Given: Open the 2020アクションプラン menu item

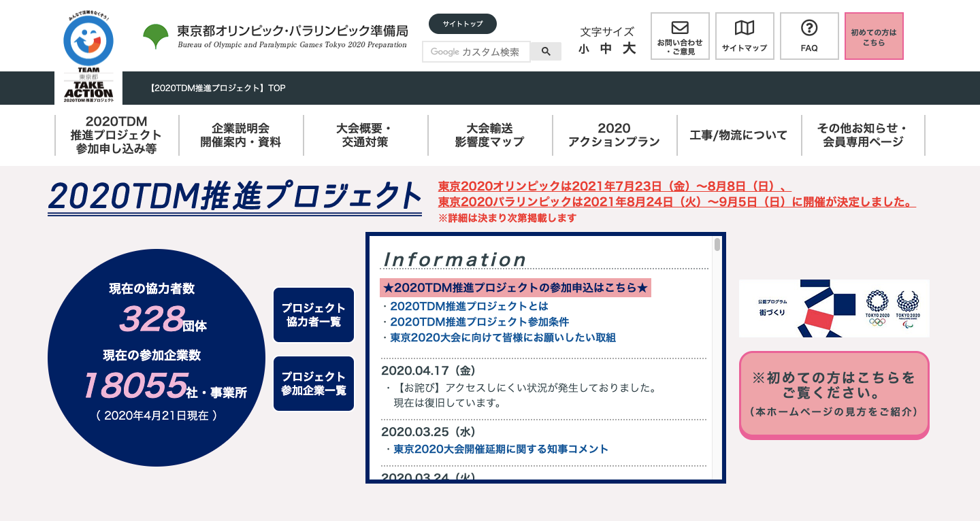Looking at the screenshot, I should pos(615,135).
